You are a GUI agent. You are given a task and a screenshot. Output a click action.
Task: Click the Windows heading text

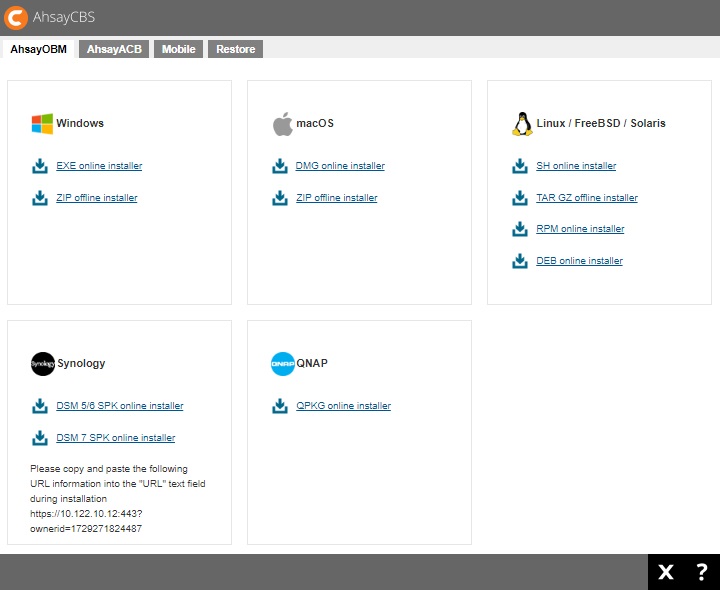pyautogui.click(x=80, y=123)
